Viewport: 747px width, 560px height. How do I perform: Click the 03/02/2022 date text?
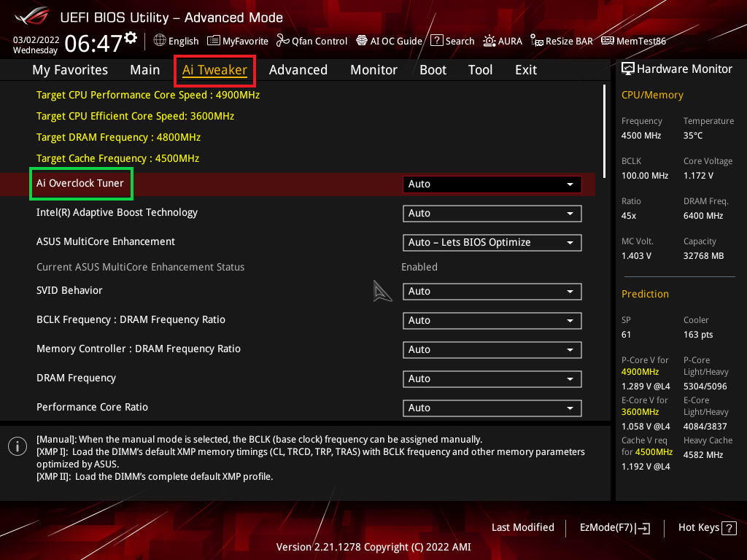tap(36, 40)
